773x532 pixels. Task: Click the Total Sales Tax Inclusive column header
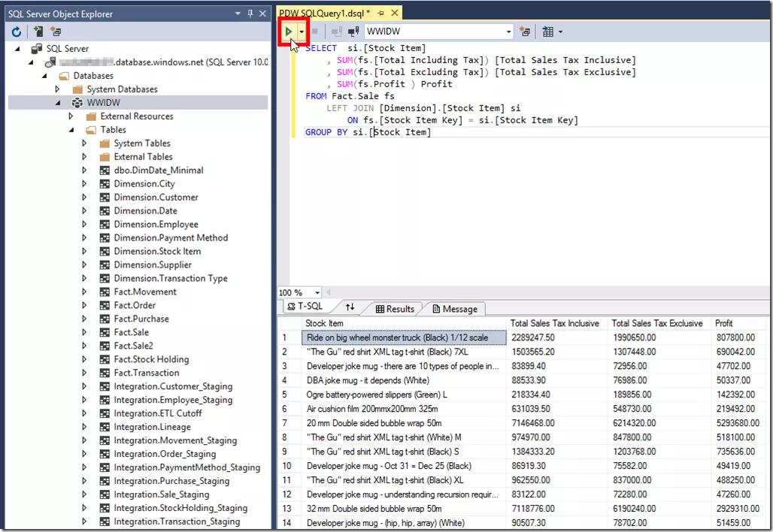pyautogui.click(x=557, y=323)
